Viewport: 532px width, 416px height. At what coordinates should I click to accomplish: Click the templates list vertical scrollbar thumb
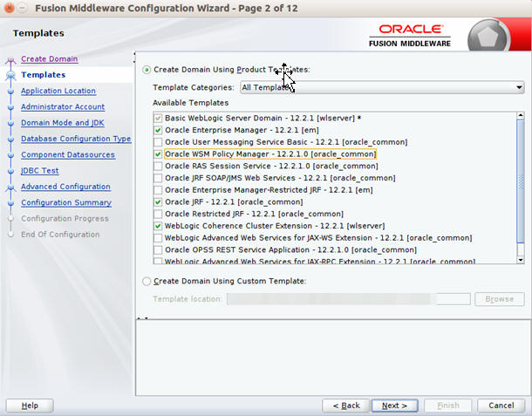point(521,181)
